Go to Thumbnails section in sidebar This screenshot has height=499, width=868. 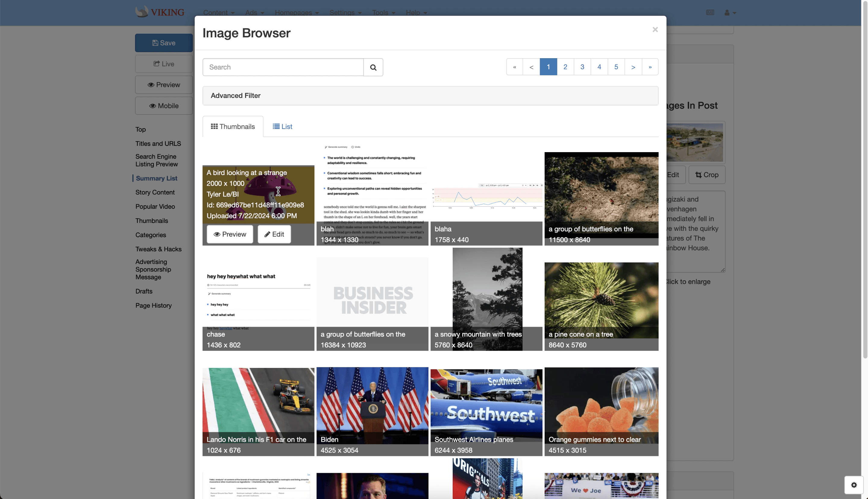click(152, 221)
